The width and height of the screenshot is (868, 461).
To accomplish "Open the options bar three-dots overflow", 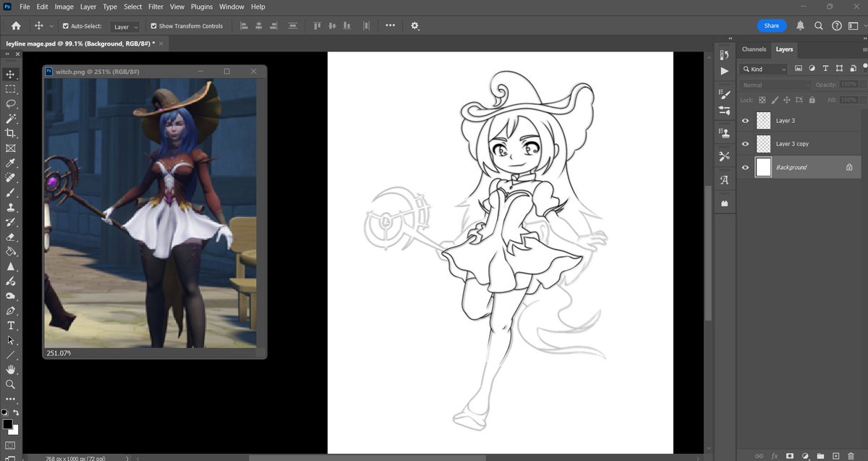I will [x=391, y=25].
